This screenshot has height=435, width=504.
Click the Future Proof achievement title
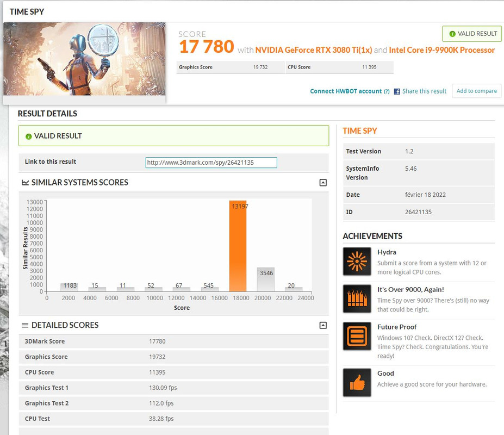click(x=397, y=327)
